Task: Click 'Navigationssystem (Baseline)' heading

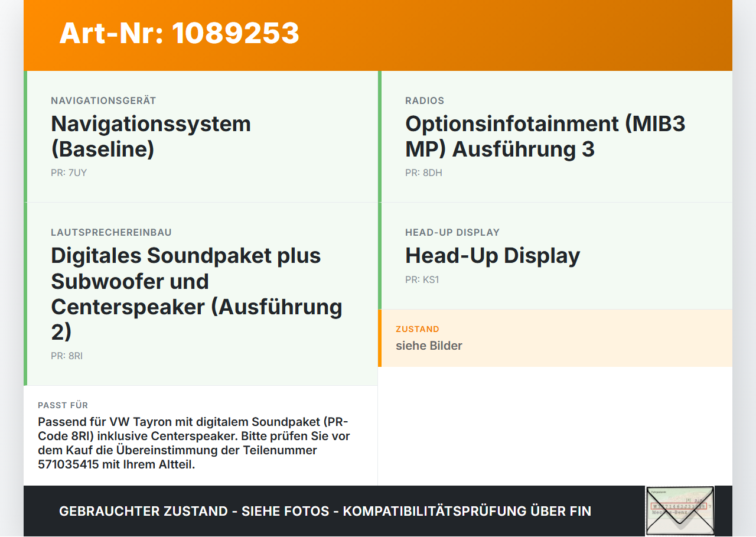Action: [x=151, y=136]
